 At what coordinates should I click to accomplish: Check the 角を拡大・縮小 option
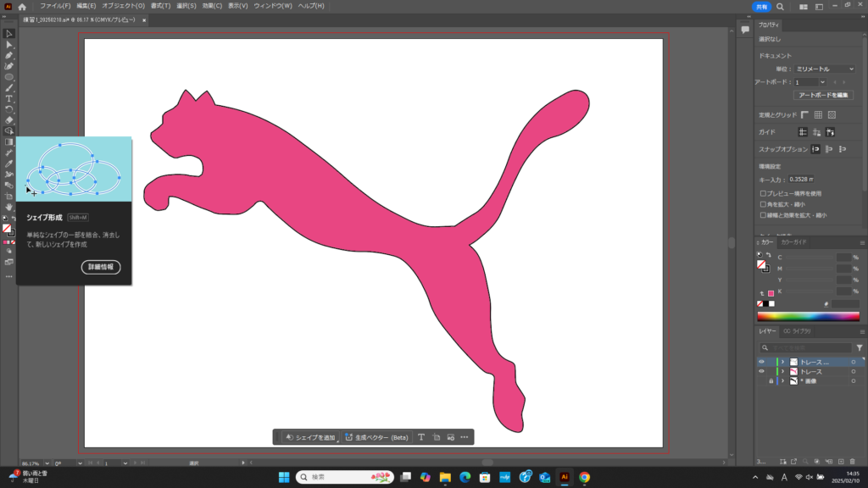click(763, 204)
